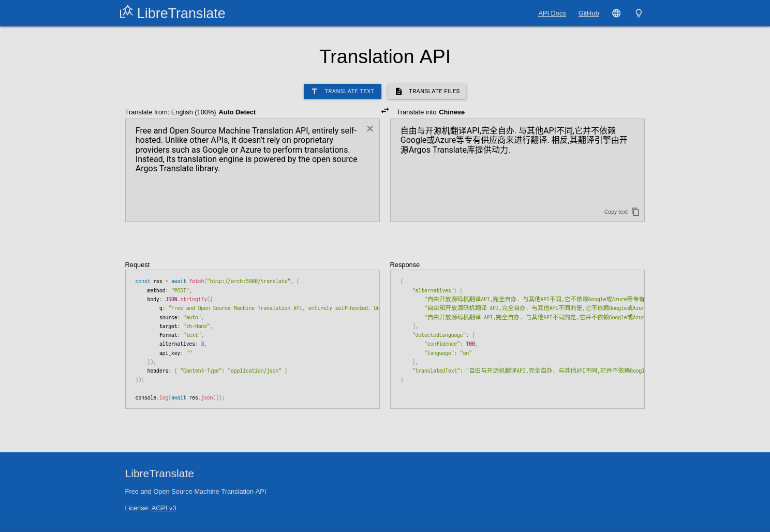Open the language globe icon in header
This screenshot has height=532, width=770.
[616, 13]
